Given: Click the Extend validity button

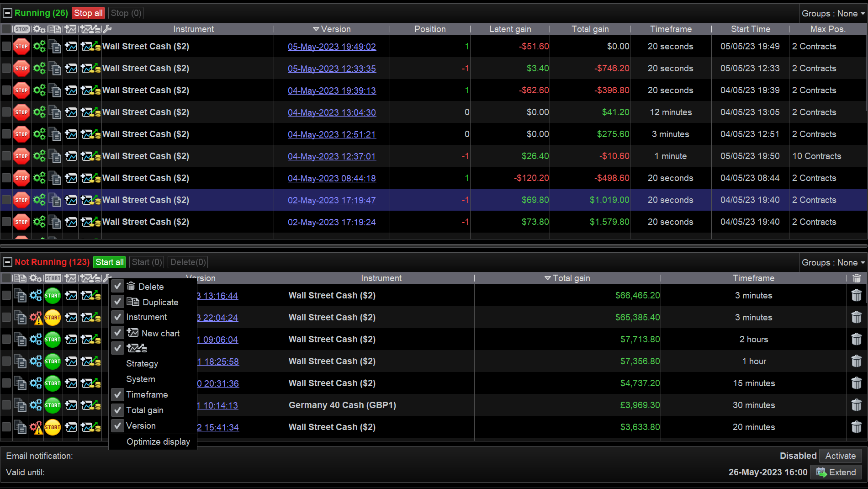Looking at the screenshot, I should click(x=836, y=473).
